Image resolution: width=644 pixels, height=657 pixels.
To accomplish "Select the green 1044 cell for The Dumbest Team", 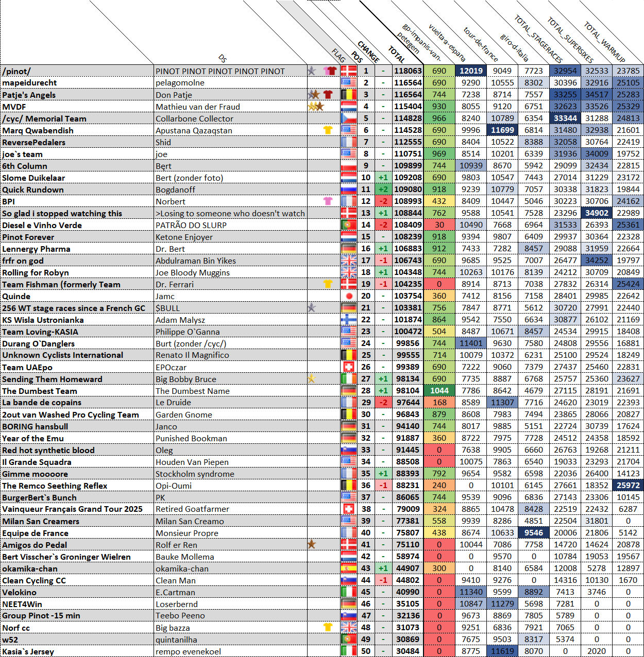I will pyautogui.click(x=439, y=390).
